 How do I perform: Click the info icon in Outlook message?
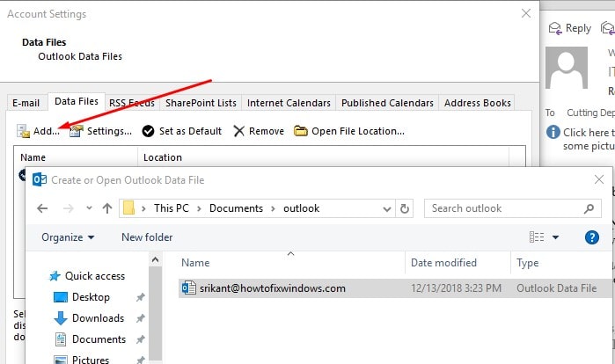[553, 132]
